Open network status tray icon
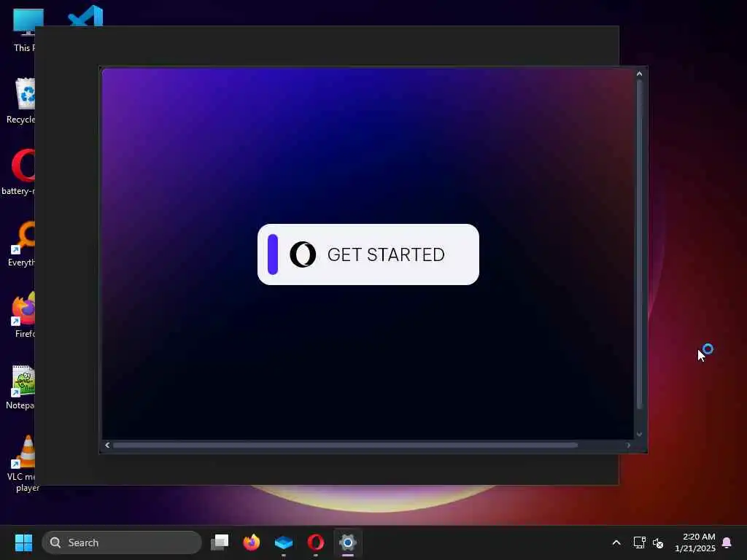 tap(639, 542)
